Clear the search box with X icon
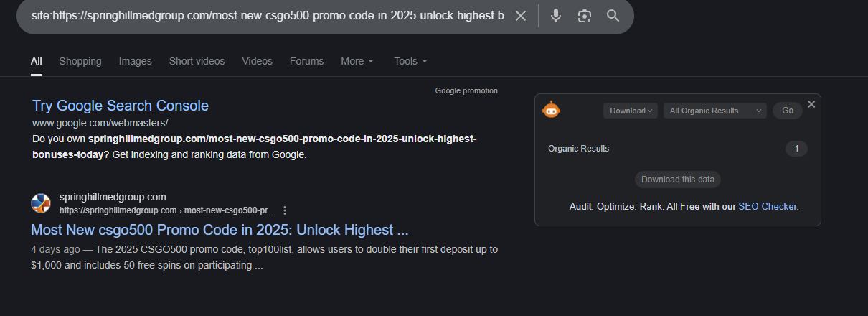868x316 pixels. [521, 16]
